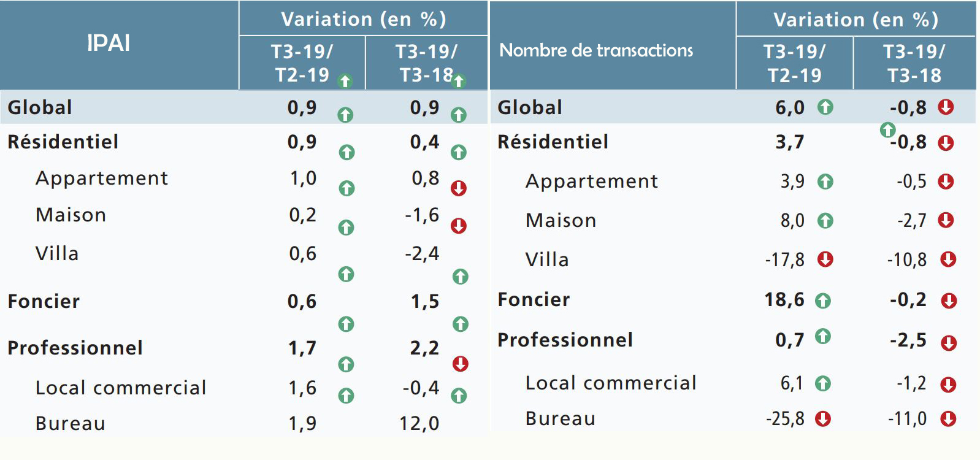980x460 pixels.
Task: Select the IPAI Professionnel 1,7 value
Action: coord(302,348)
